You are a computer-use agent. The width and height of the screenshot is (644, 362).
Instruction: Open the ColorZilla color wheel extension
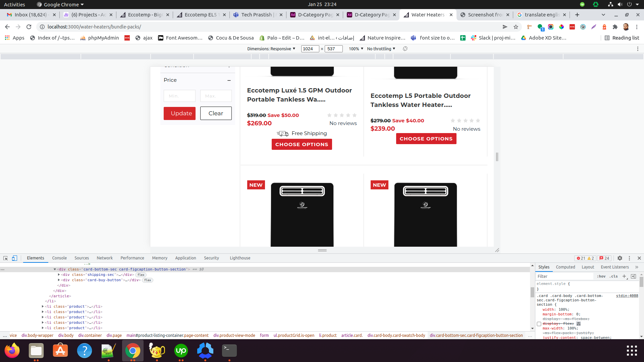click(561, 27)
